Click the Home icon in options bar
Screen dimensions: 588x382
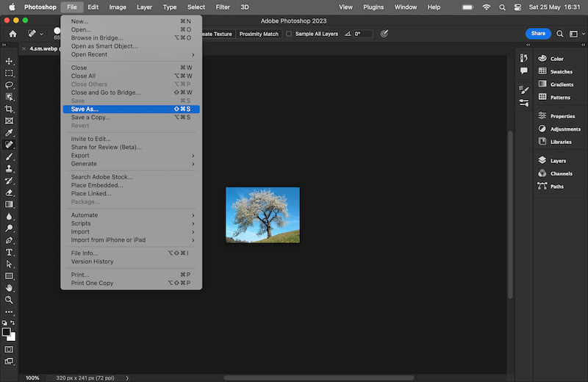point(12,34)
